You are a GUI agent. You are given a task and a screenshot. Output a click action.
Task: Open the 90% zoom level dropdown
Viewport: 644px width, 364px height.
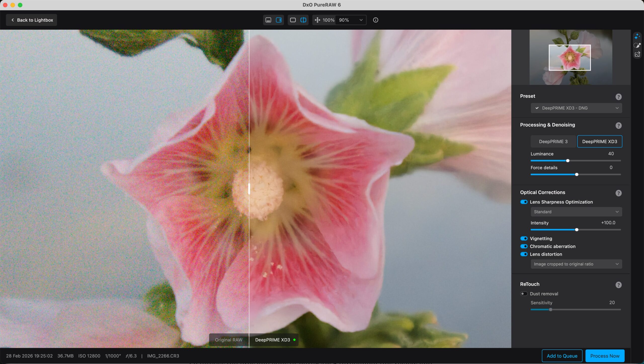(351, 20)
